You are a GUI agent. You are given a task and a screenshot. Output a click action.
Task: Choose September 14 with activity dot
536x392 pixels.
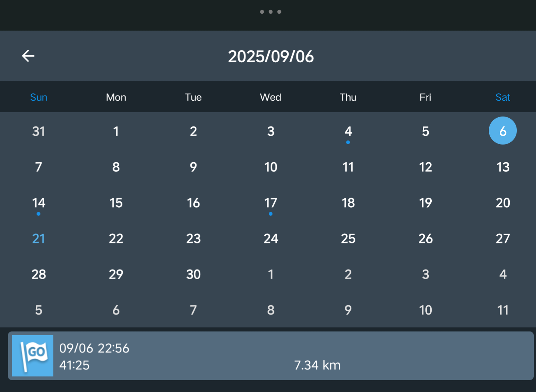[x=39, y=203]
